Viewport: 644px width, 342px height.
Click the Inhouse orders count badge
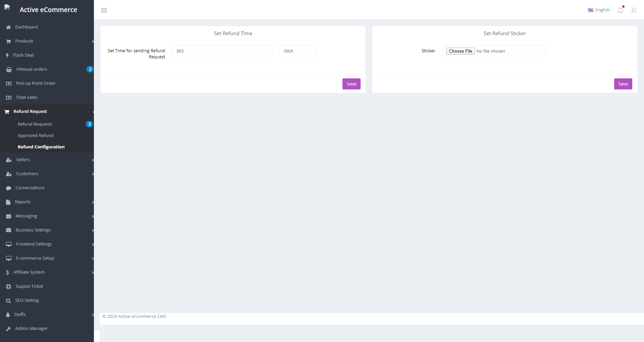coord(90,69)
